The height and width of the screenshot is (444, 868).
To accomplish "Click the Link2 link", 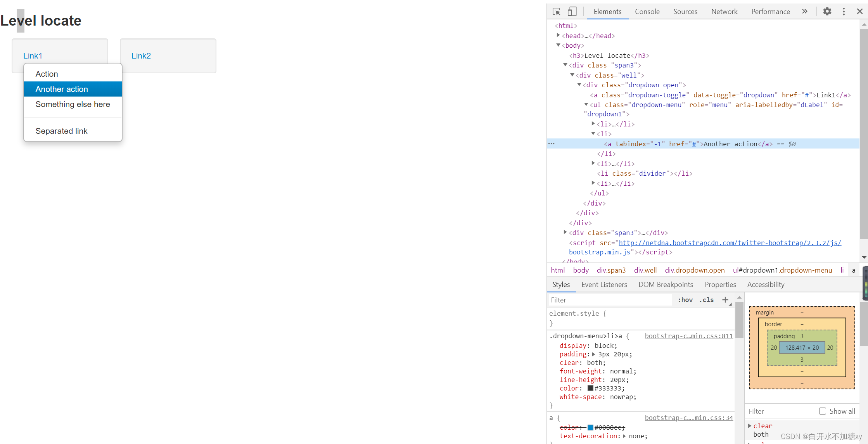I will (x=141, y=56).
